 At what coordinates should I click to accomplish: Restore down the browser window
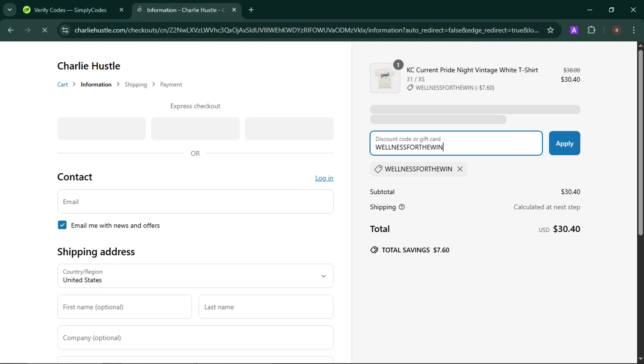(612, 9)
